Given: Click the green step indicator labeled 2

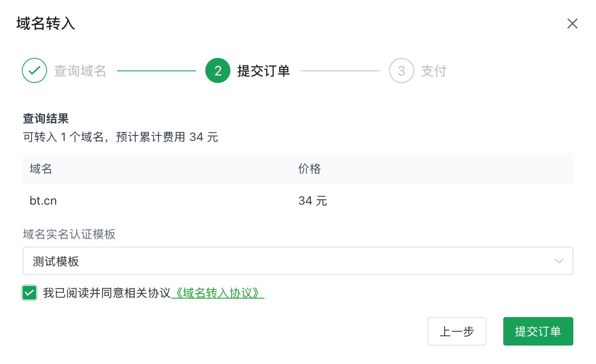Looking at the screenshot, I should point(218,70).
